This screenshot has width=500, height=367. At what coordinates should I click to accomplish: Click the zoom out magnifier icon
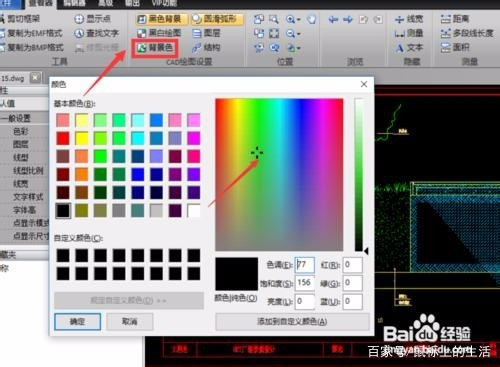tap(290, 33)
